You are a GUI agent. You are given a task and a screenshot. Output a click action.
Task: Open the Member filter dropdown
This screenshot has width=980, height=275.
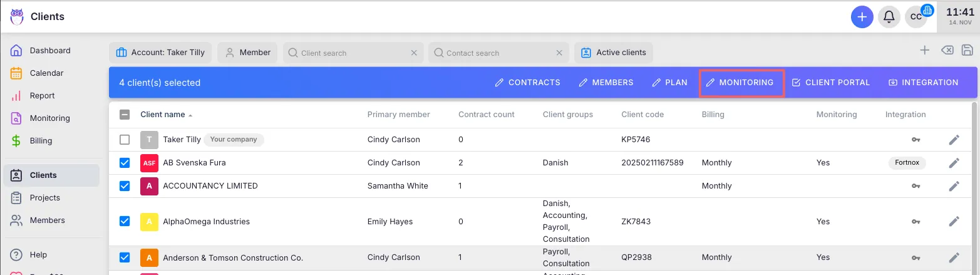(x=247, y=53)
